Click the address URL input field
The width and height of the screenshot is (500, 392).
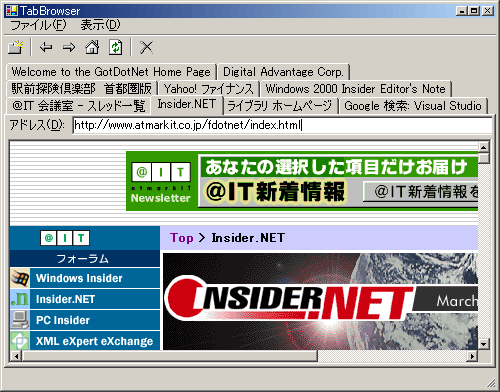[x=282, y=125]
